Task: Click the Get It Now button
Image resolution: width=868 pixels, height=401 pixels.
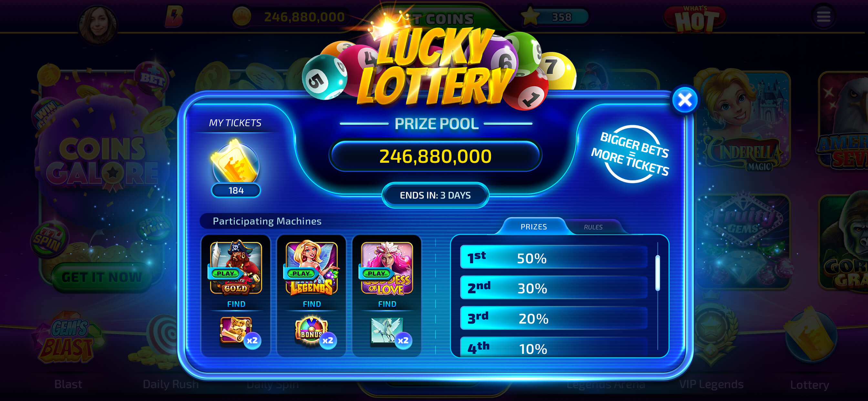Action: click(x=101, y=277)
